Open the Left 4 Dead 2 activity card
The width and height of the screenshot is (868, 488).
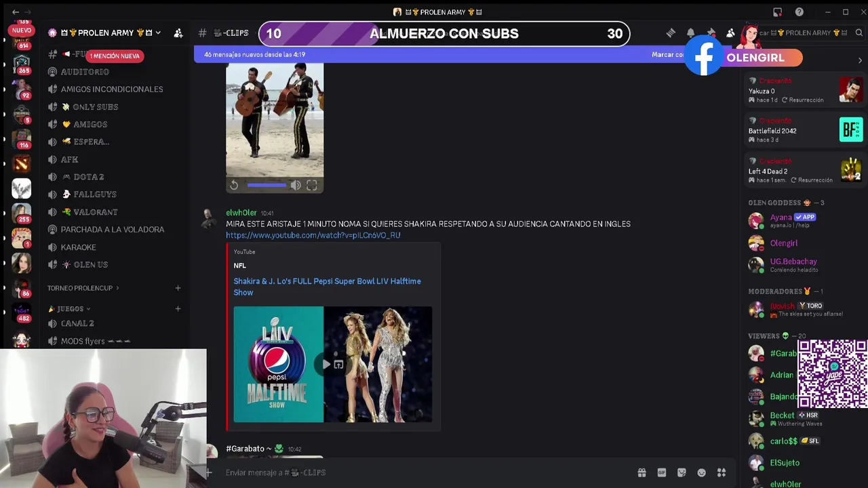805,171
